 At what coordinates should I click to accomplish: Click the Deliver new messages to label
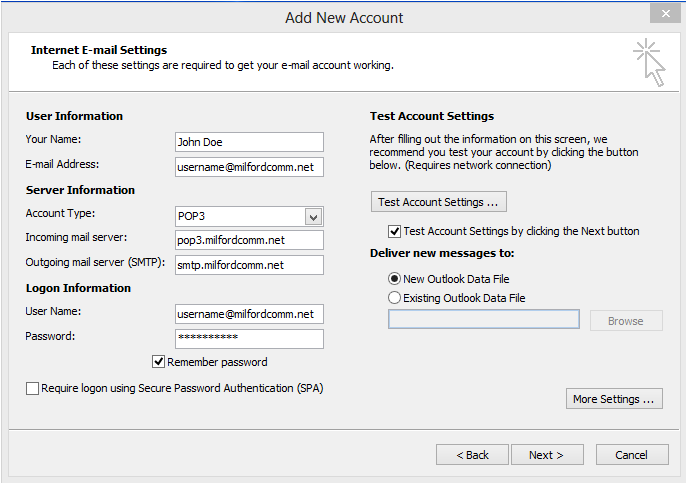coord(442,253)
